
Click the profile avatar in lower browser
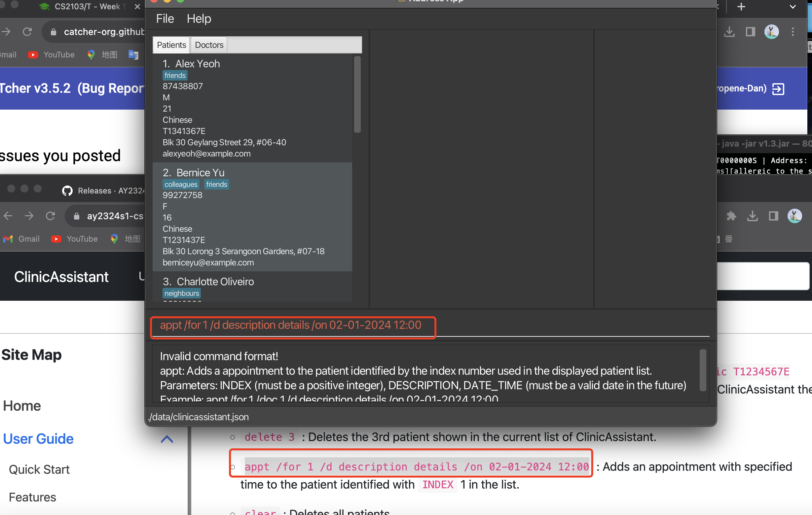point(794,216)
